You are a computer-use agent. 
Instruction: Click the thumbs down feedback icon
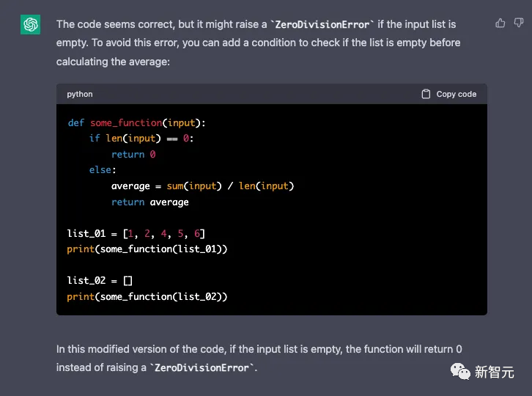click(518, 23)
